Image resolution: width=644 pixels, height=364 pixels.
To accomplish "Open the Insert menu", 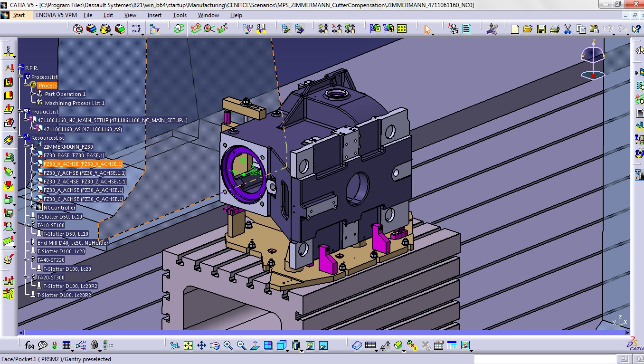I will click(x=154, y=15).
